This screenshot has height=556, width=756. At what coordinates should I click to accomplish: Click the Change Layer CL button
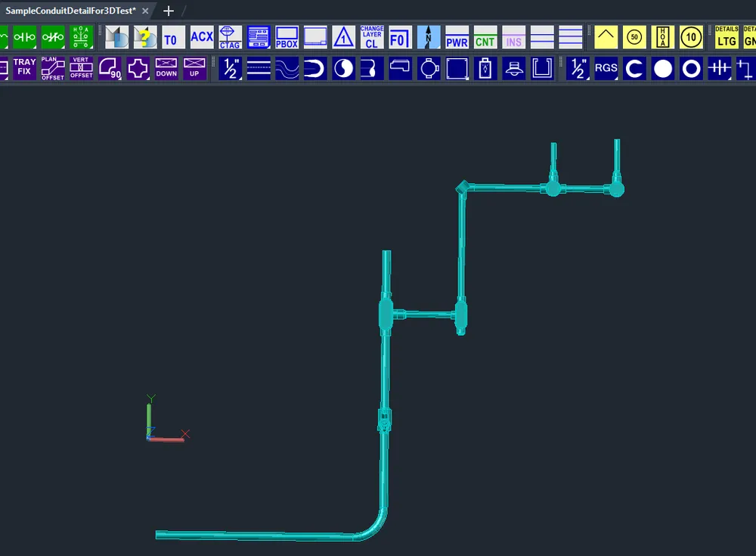click(372, 37)
